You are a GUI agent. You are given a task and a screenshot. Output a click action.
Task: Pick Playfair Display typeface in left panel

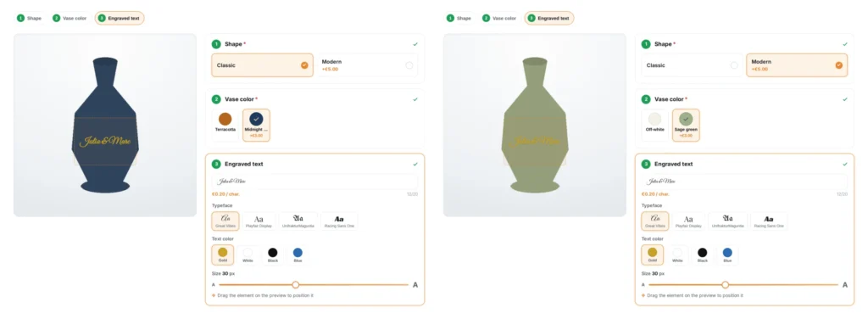259,221
